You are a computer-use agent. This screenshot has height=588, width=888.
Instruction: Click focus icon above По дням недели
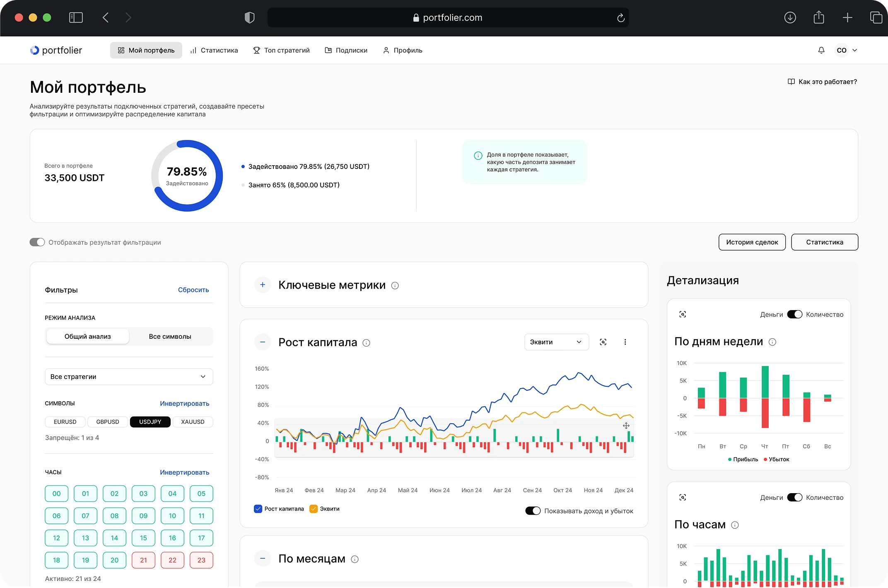(683, 314)
